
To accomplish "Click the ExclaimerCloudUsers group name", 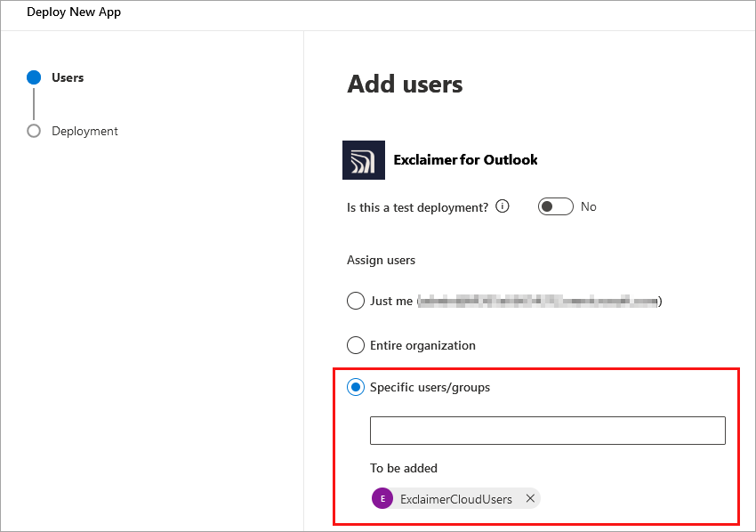I will pos(456,499).
